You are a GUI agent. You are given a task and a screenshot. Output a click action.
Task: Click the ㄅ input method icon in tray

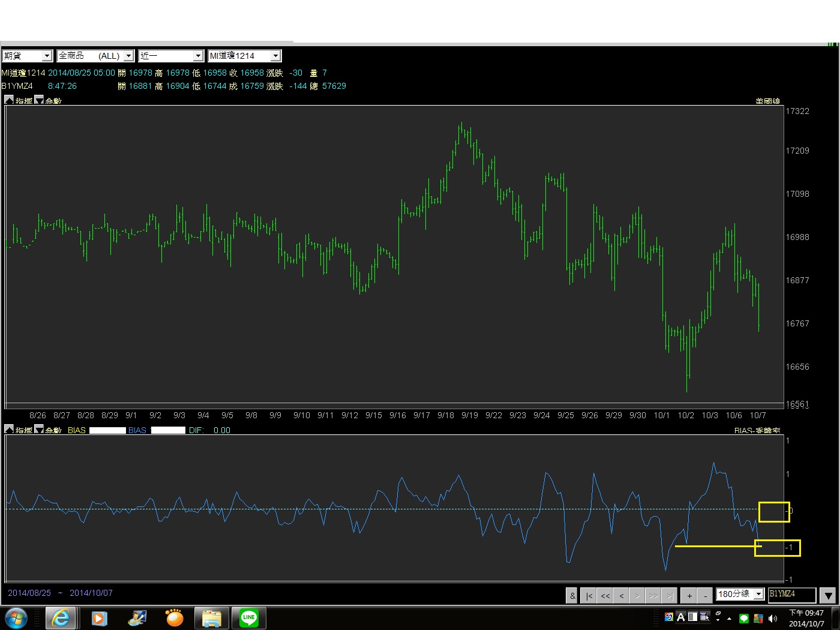[x=669, y=617]
